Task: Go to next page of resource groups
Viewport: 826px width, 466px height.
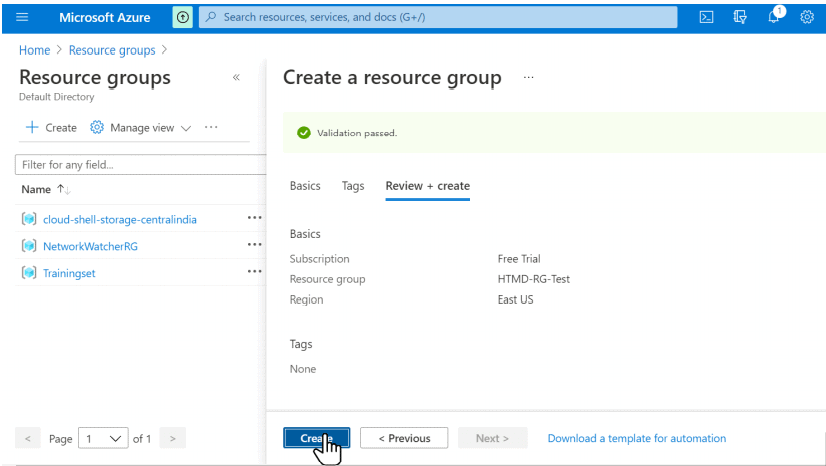Action: pyautogui.click(x=172, y=438)
